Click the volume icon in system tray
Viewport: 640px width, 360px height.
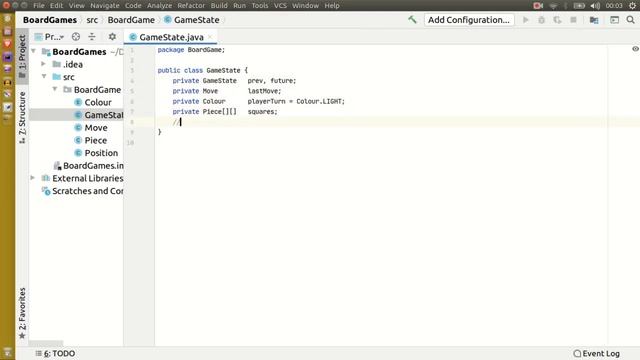(595, 5)
